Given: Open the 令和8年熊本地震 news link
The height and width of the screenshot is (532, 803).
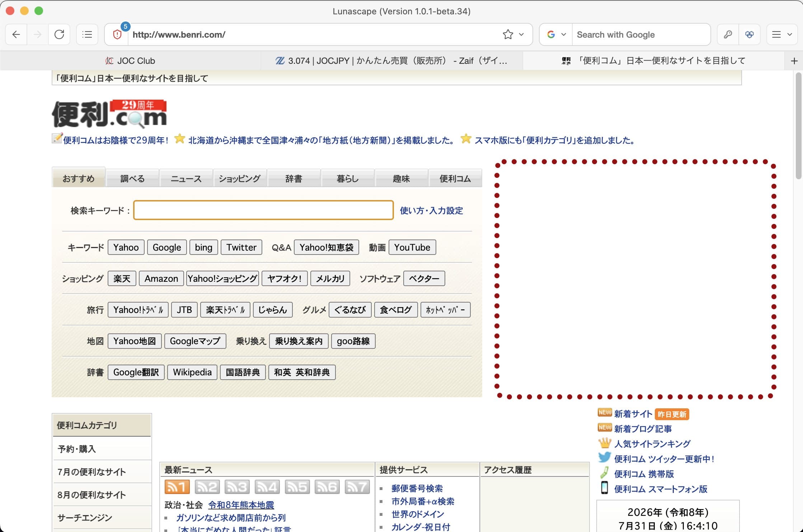Looking at the screenshot, I should tap(241, 505).
